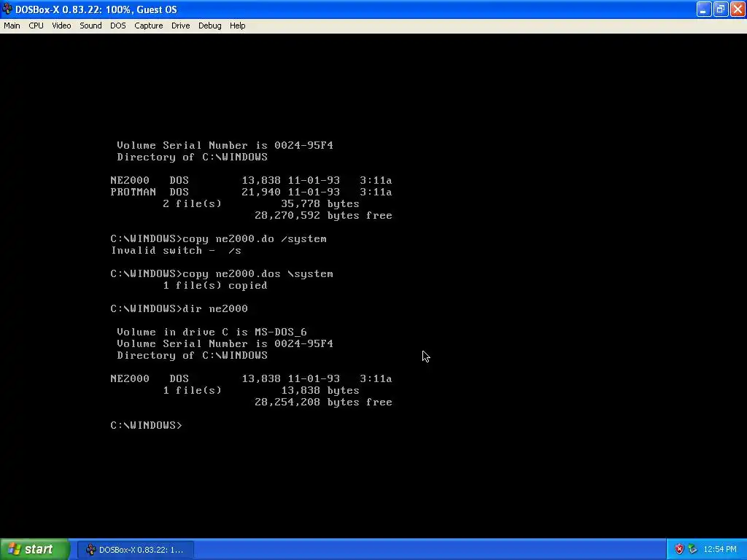Screen dimensions: 747x560
Task: Open the CPU menu
Action: tap(36, 26)
